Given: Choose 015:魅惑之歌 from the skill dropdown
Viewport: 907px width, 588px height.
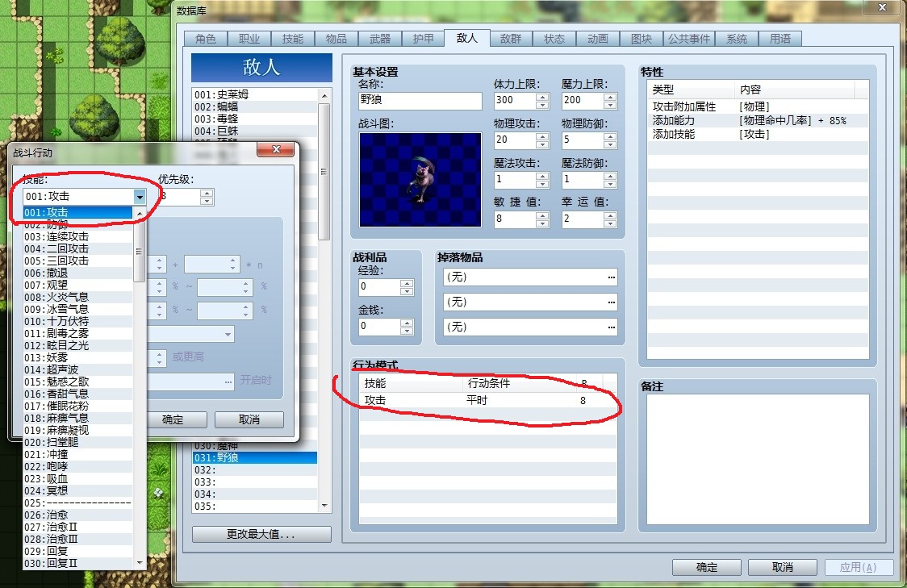Looking at the screenshot, I should click(77, 382).
